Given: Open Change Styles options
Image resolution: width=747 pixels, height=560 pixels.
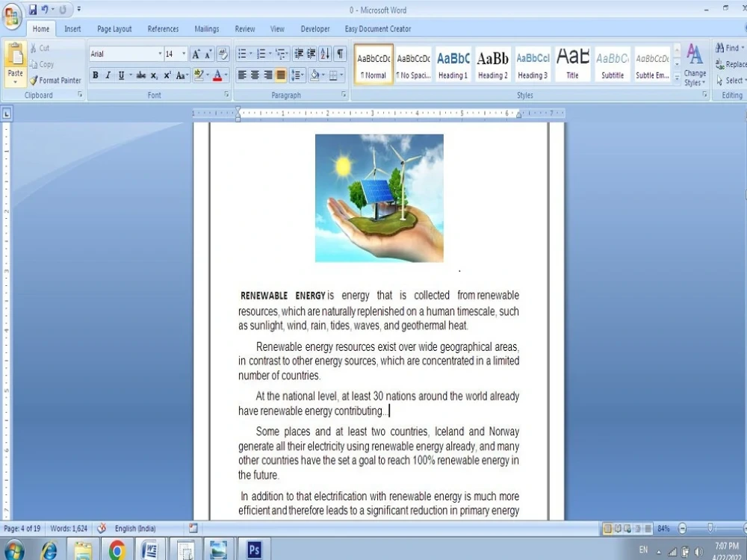Looking at the screenshot, I should pyautogui.click(x=695, y=65).
